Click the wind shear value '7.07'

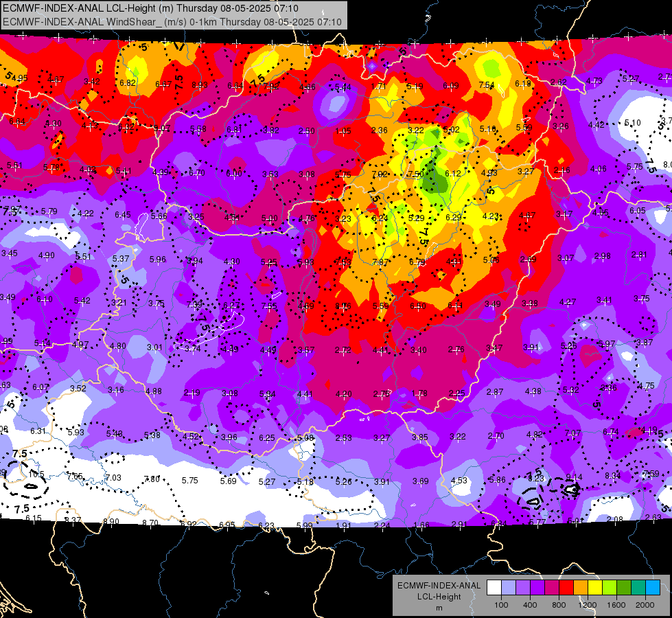pos(572,433)
